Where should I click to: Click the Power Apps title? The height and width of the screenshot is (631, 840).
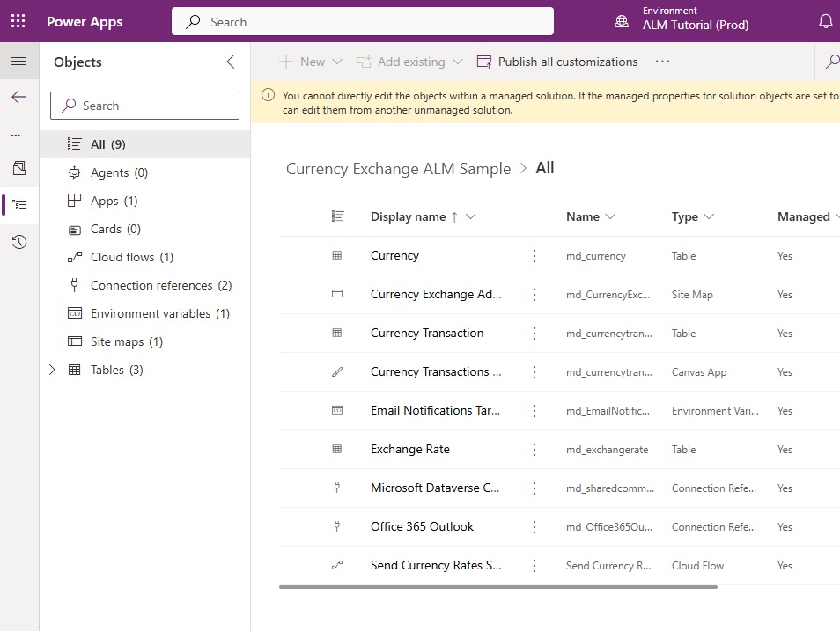[85, 21]
